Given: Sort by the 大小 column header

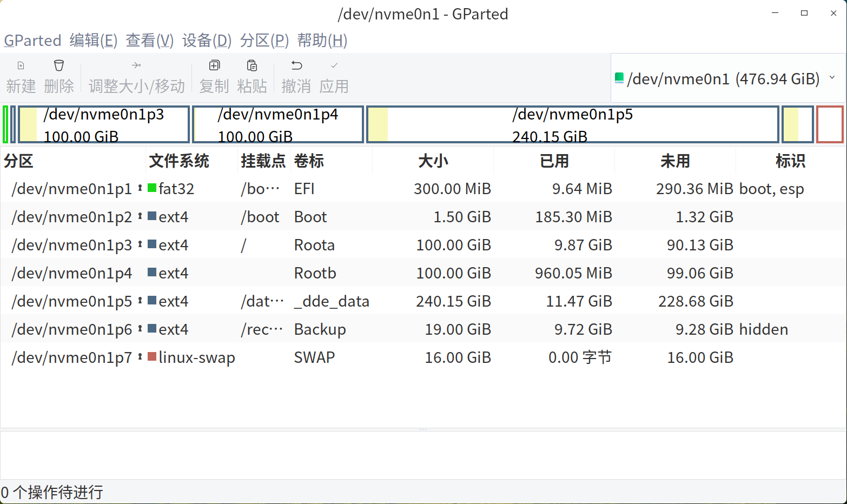Looking at the screenshot, I should (433, 161).
